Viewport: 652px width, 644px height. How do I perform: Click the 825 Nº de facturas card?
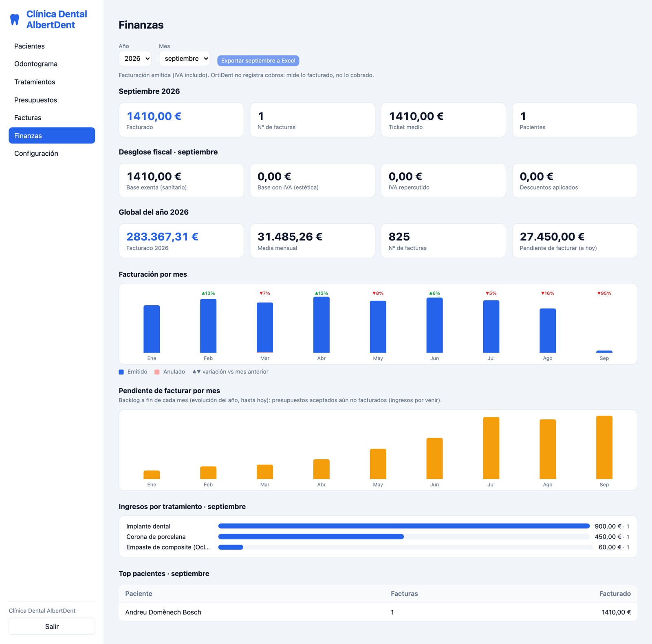pyautogui.click(x=443, y=241)
